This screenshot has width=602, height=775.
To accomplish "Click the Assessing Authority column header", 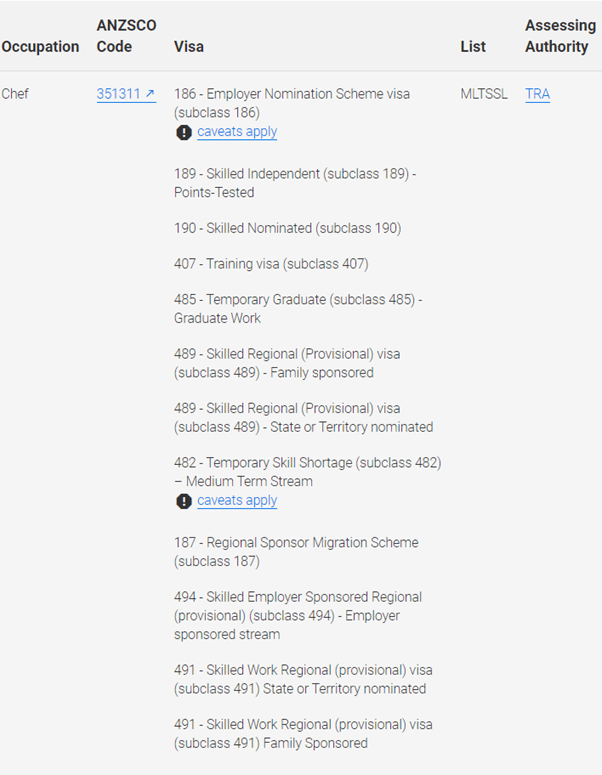I will click(x=560, y=36).
